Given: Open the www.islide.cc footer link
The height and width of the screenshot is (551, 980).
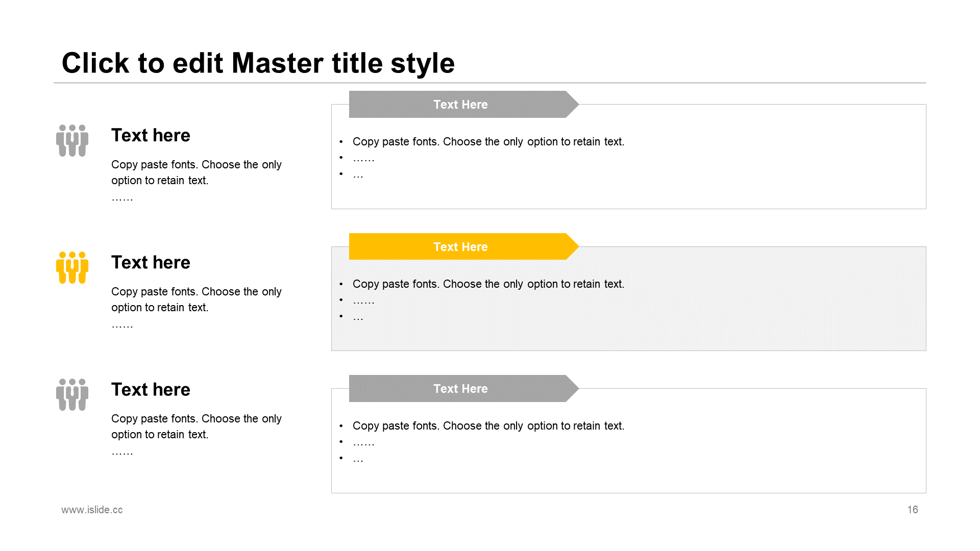Looking at the screenshot, I should click(x=92, y=510).
